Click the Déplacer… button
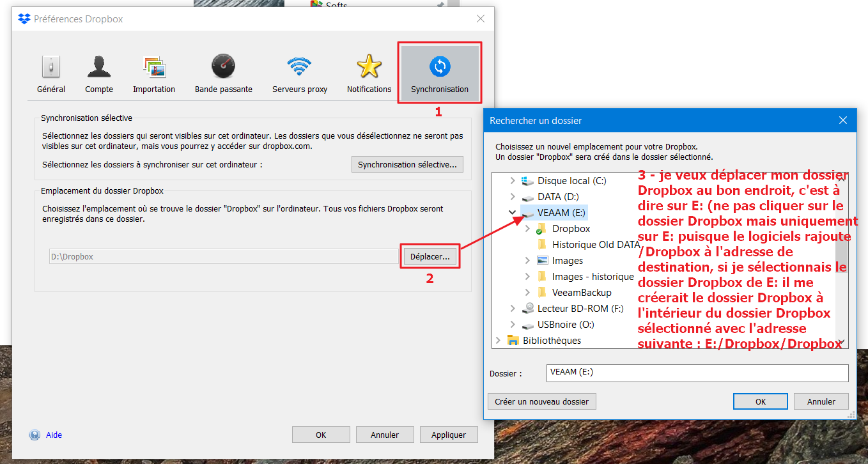This screenshot has height=464, width=868. point(430,256)
